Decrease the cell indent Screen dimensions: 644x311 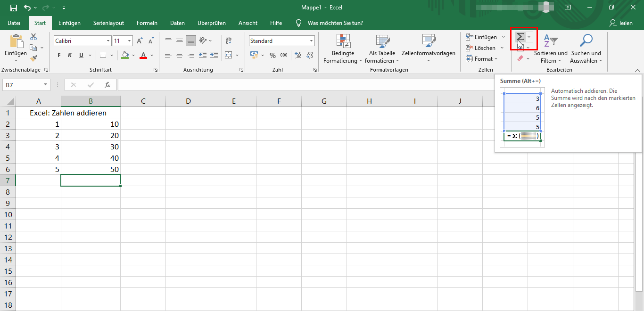click(202, 55)
